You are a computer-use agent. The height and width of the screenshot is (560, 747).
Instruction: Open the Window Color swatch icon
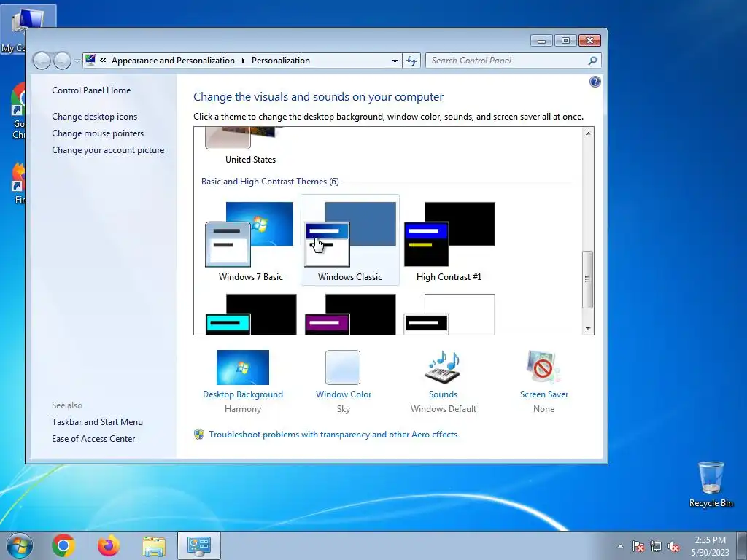click(343, 367)
